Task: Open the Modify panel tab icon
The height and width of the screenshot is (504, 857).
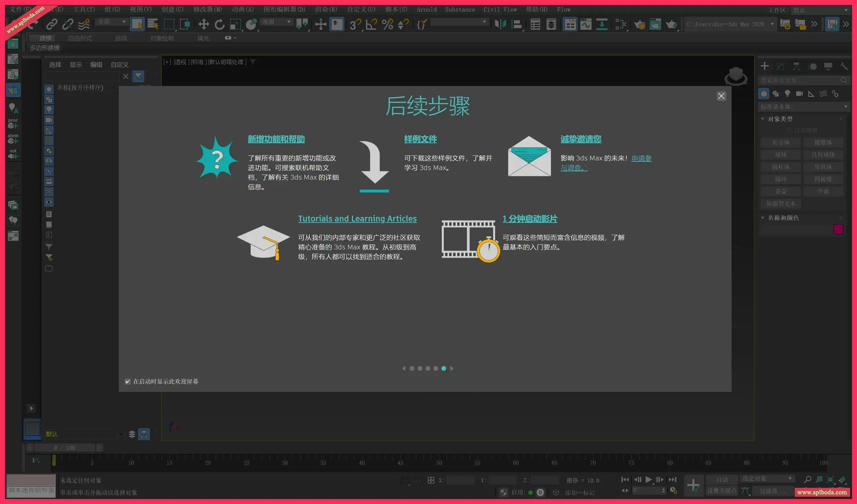Action: tap(781, 66)
